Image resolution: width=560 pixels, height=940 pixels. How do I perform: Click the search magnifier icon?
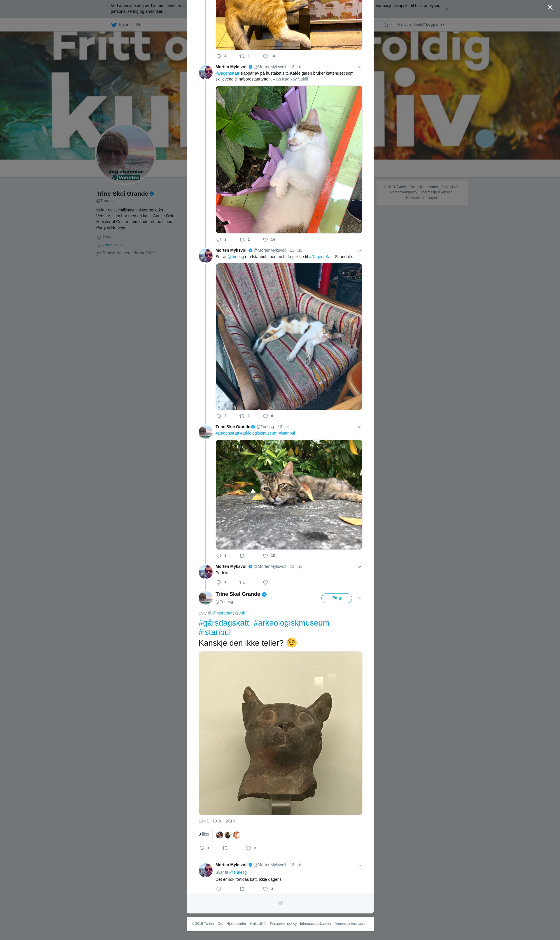click(386, 25)
